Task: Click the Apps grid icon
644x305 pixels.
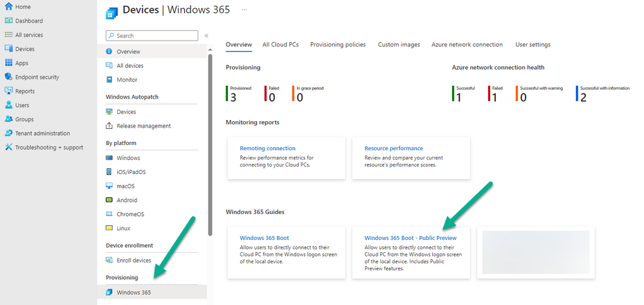Action: click(x=8, y=63)
